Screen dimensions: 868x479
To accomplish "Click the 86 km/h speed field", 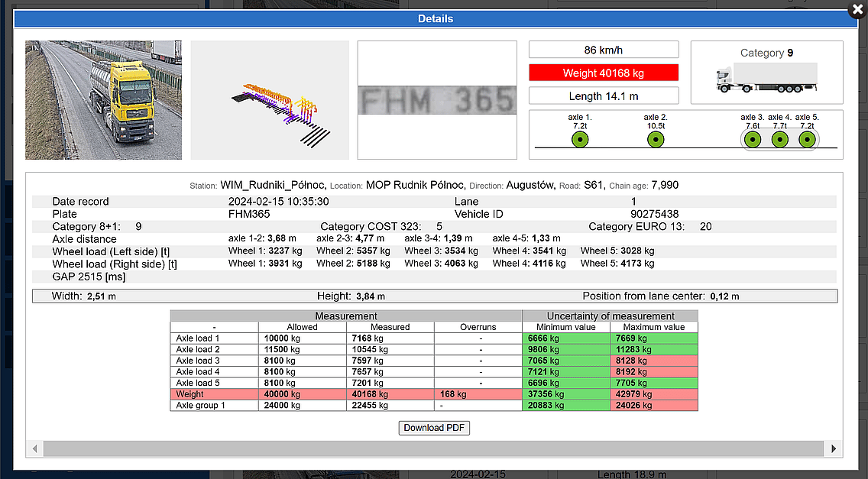I will 604,50.
